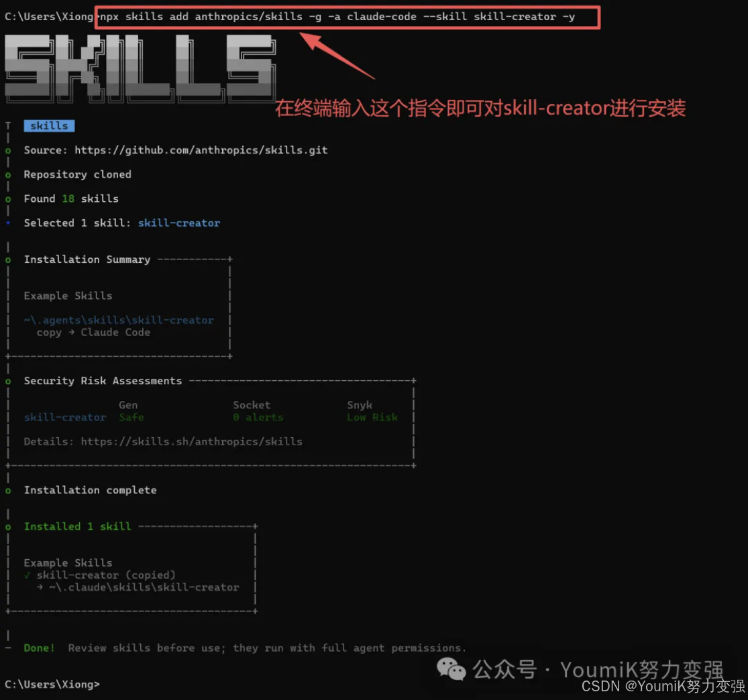
Task: Click the green 'Installed 1 skill' heading
Action: pos(77,526)
